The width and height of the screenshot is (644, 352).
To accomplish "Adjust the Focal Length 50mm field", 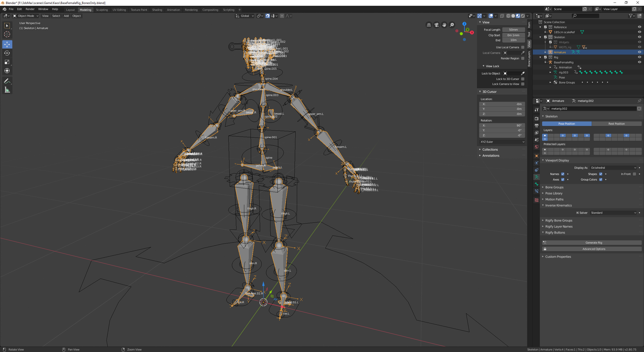I will point(513,30).
